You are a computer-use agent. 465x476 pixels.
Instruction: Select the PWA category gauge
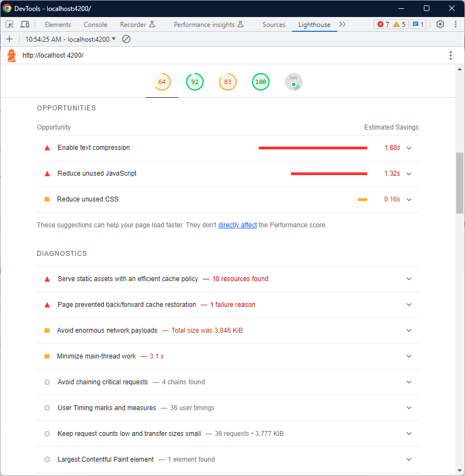tap(294, 82)
